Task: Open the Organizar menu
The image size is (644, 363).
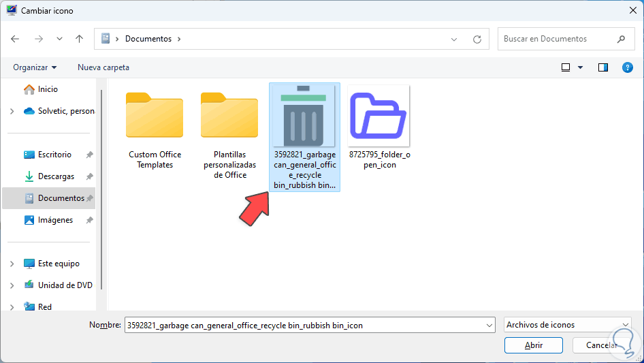Action: [x=35, y=67]
